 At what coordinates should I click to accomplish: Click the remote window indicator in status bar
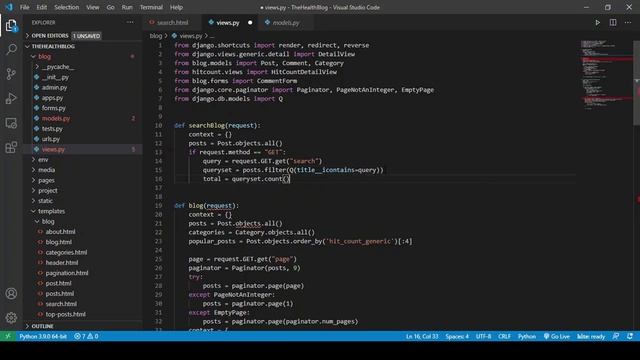[x=8, y=336]
